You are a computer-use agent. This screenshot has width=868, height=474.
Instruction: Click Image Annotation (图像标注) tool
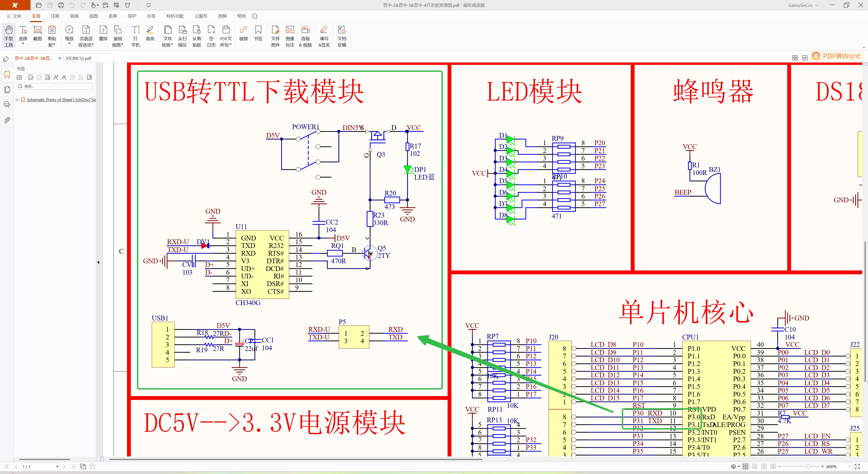pyautogui.click(x=290, y=36)
